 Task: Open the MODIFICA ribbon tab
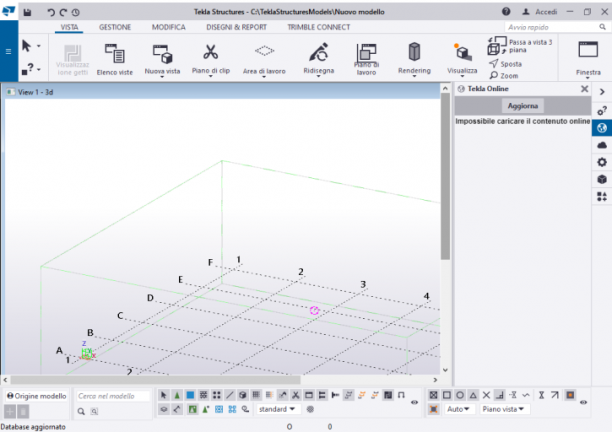[169, 27]
